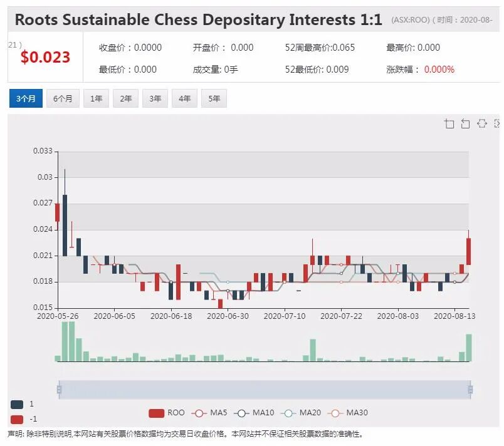Click the right handle of the zoom slider
The height and width of the screenshot is (446, 504).
(470, 390)
